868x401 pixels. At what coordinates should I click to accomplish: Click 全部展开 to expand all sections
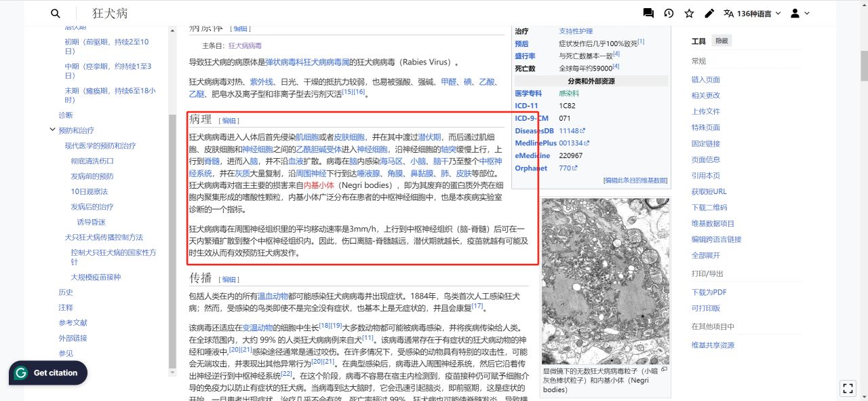coord(706,256)
